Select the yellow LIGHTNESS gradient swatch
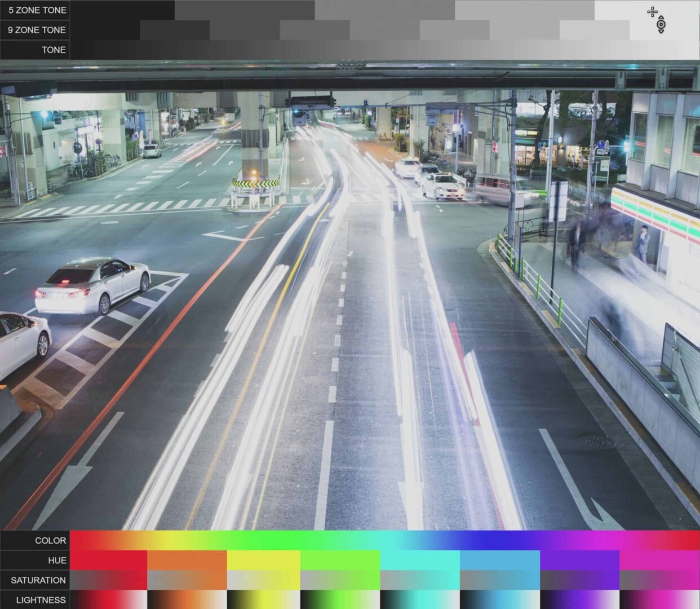700x609 pixels. [x=264, y=599]
